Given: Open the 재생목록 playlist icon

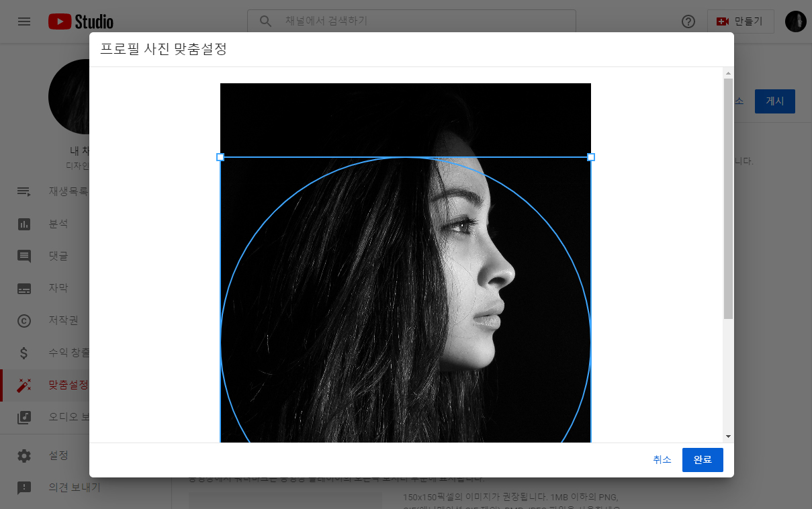Looking at the screenshot, I should [x=24, y=191].
